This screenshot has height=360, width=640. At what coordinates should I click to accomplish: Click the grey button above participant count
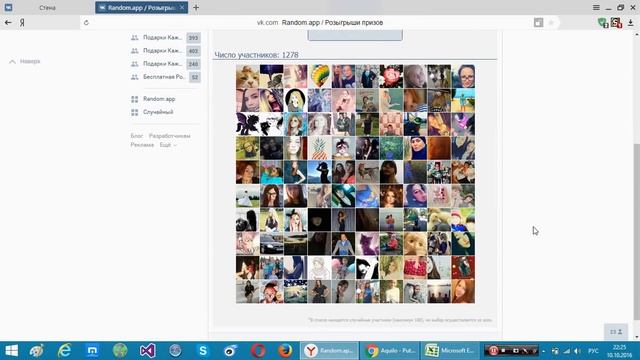(355, 36)
